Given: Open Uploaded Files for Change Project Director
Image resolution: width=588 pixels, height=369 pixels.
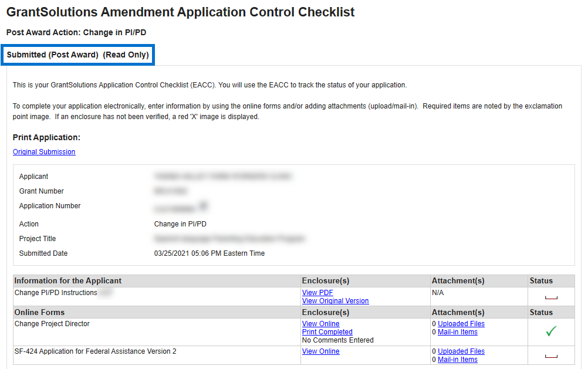Looking at the screenshot, I should (x=461, y=324).
